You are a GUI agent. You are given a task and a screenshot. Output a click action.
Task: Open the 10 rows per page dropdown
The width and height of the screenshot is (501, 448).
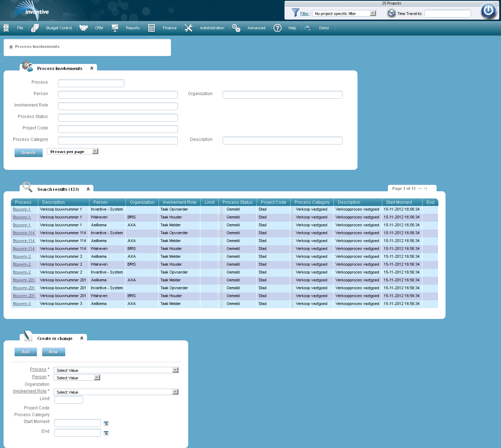click(x=94, y=151)
